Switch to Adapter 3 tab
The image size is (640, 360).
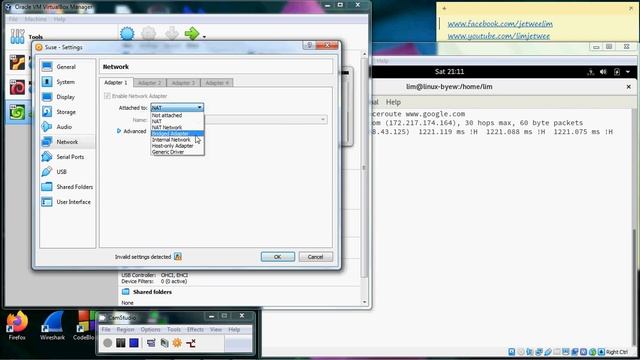[x=183, y=83]
